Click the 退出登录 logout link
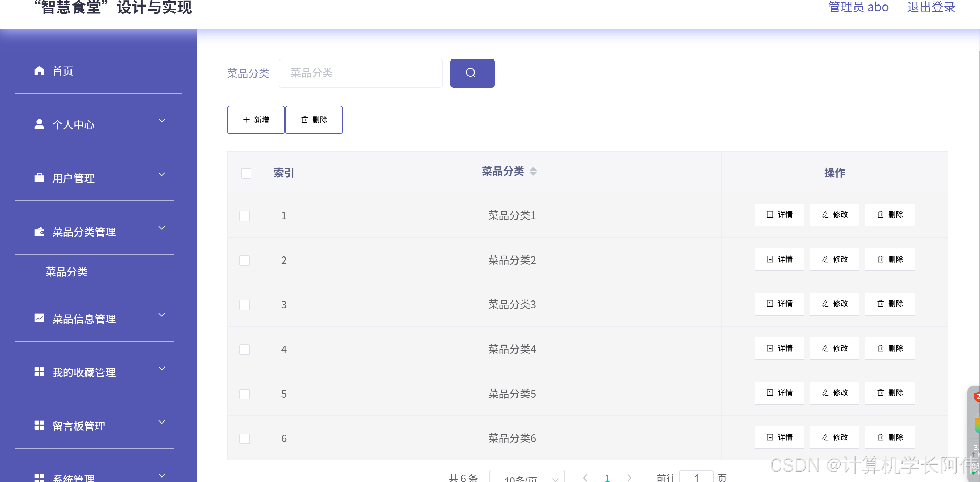The image size is (980, 482). 930,7
